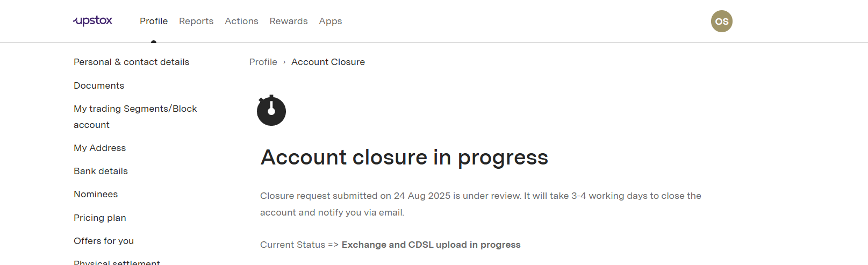View Offers for you
The image size is (868, 265).
(104, 241)
